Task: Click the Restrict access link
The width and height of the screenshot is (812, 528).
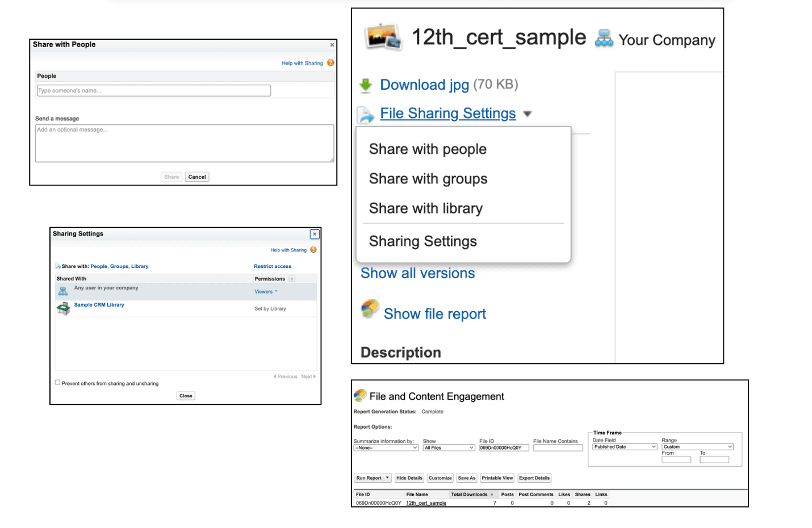Action: click(273, 266)
